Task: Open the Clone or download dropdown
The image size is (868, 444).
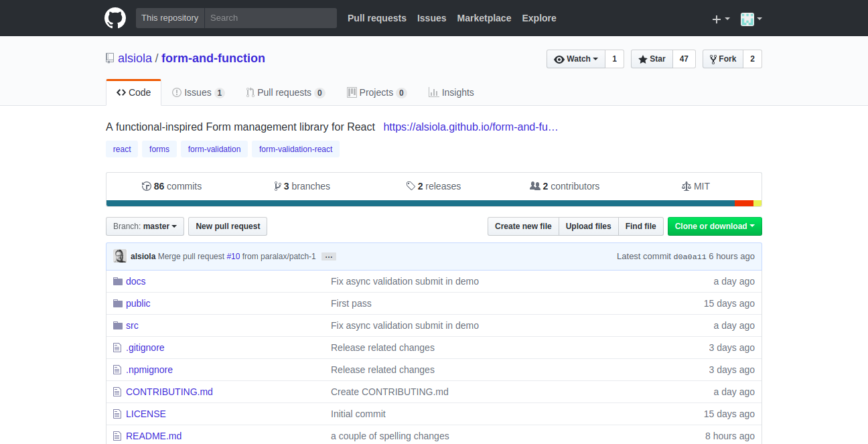Action: [x=714, y=226]
